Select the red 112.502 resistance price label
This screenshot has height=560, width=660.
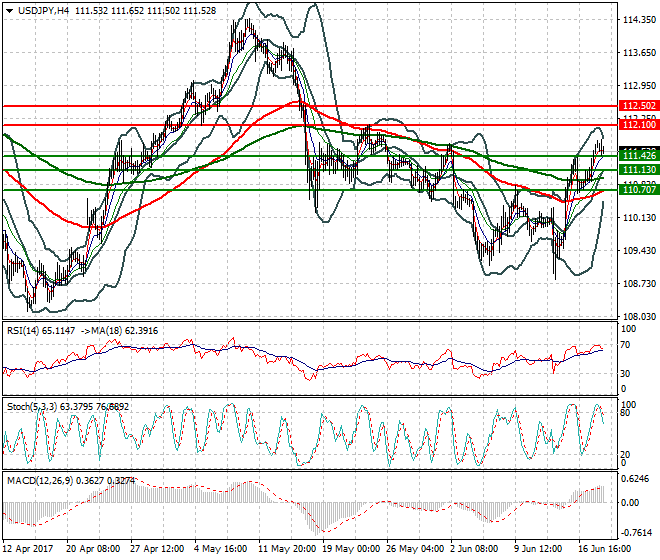tap(639, 106)
